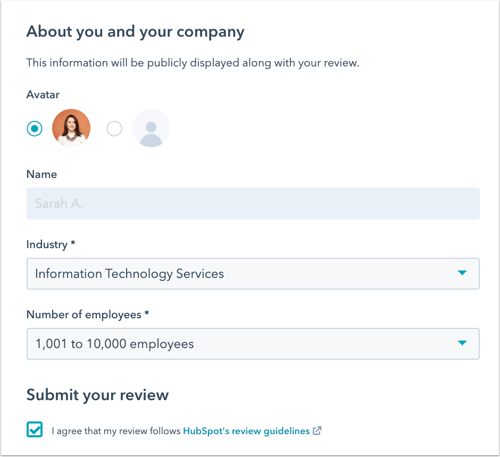This screenshot has width=500, height=457.
Task: Click the caret arrow on Industry dropdown
Action: pos(462,273)
